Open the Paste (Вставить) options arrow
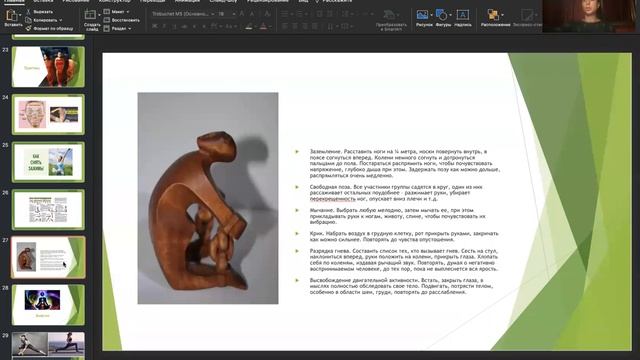 [x=20, y=15]
